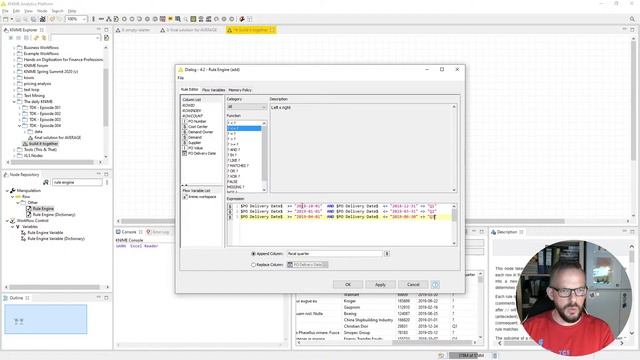The height and width of the screenshot is (360, 640).
Task: Select Rule Engine Variable (Dictionary) node
Action: (x=56, y=238)
